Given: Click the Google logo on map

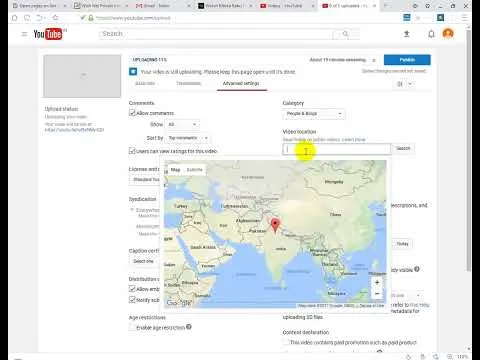Looking at the screenshot, I should (x=179, y=303).
